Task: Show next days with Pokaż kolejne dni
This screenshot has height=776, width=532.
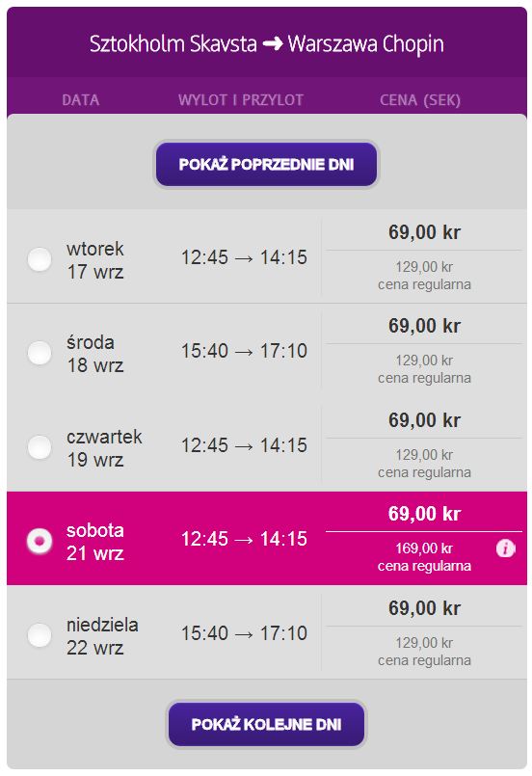Action: pyautogui.click(x=266, y=724)
